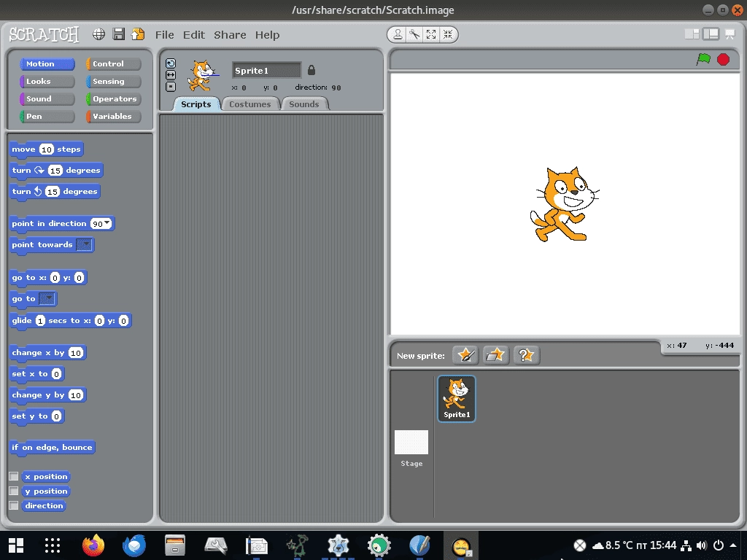Viewport: 747px width, 560px height.
Task: Click the if on edge, bounce block
Action: (x=52, y=447)
